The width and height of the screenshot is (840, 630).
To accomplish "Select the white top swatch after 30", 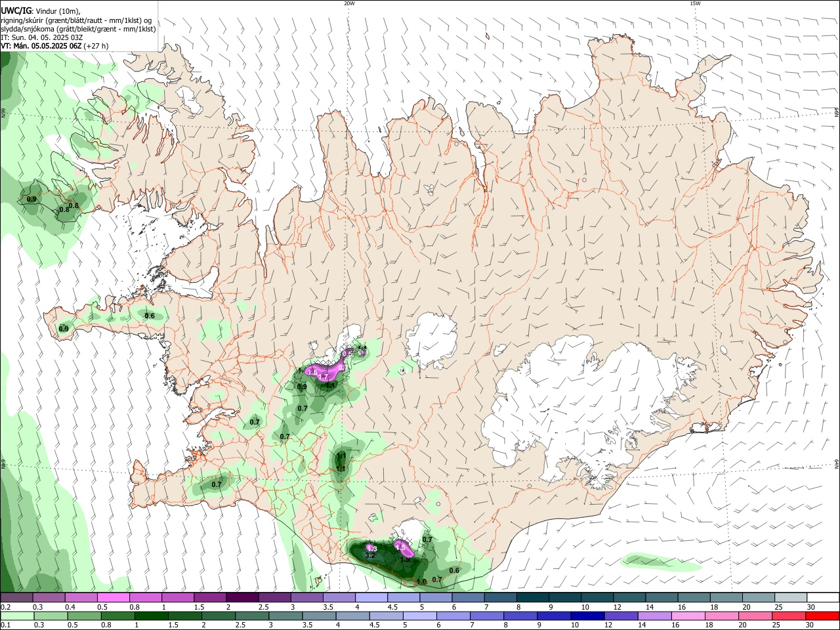I will click(x=823, y=598).
